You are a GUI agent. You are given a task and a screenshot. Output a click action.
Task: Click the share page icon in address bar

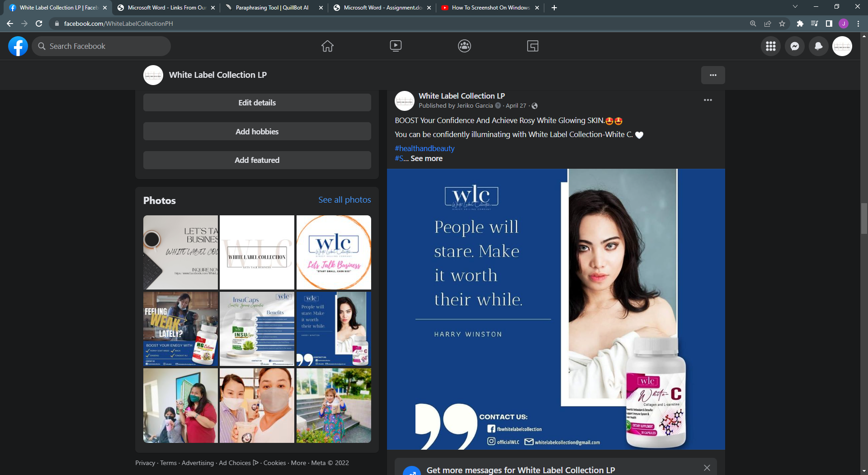tap(768, 24)
